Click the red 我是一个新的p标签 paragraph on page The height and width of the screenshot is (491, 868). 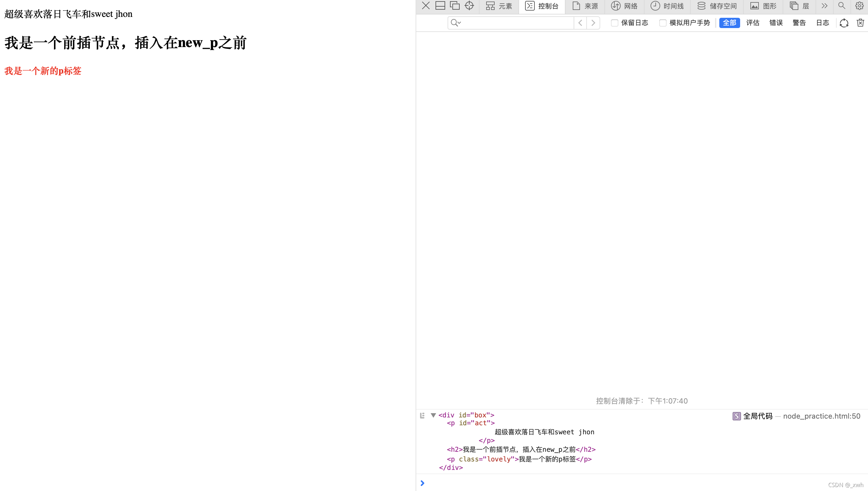43,71
